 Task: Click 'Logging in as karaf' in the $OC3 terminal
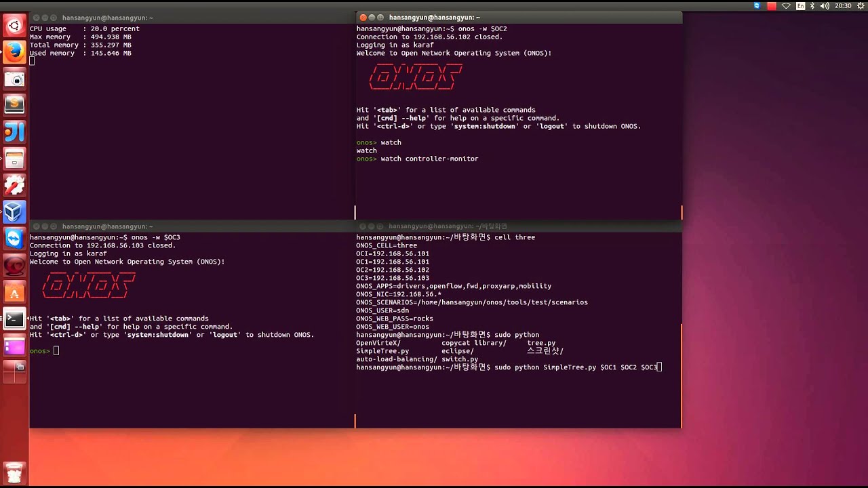click(x=68, y=253)
